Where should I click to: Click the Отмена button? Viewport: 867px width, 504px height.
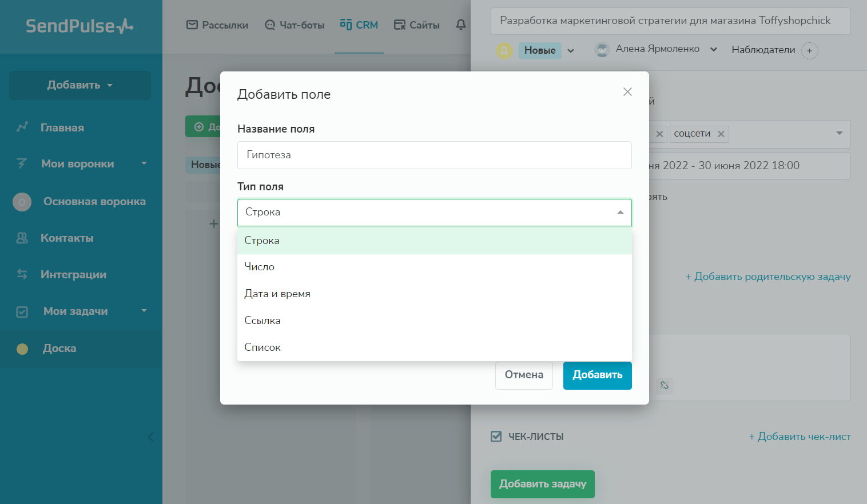click(x=524, y=375)
